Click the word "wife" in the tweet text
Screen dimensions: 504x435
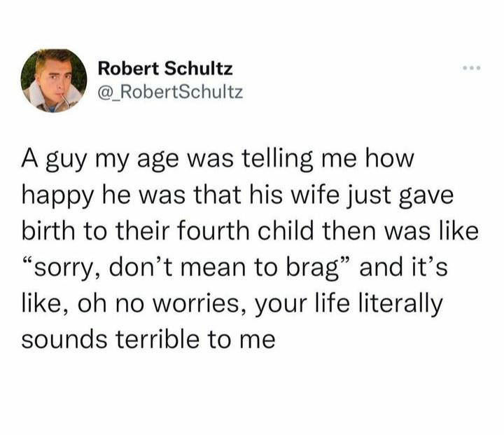(315, 195)
